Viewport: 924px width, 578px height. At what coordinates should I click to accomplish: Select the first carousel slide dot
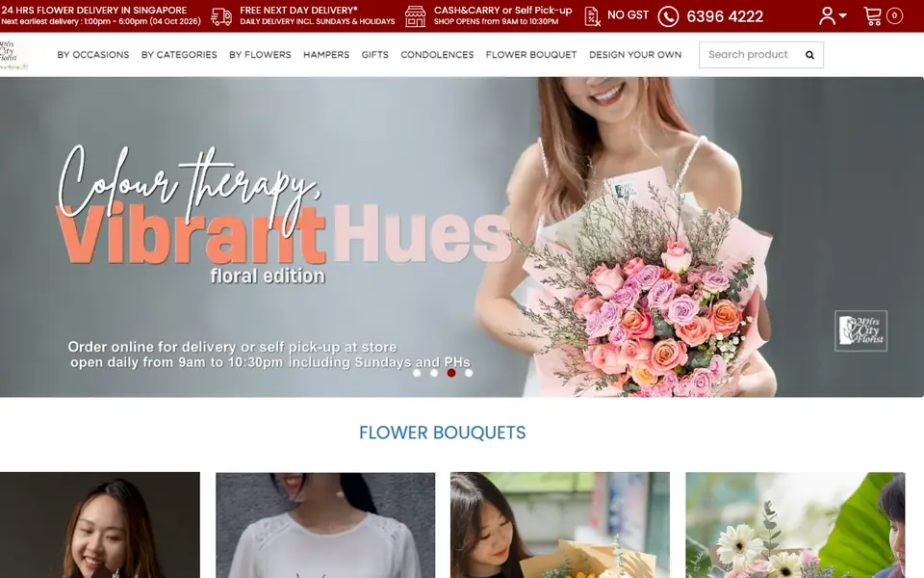click(417, 373)
